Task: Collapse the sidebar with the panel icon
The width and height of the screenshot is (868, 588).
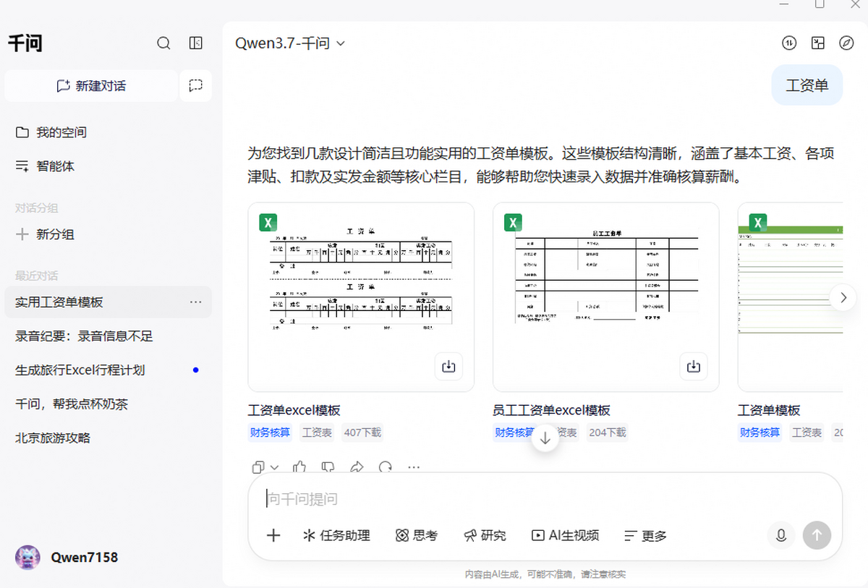Action: click(195, 43)
